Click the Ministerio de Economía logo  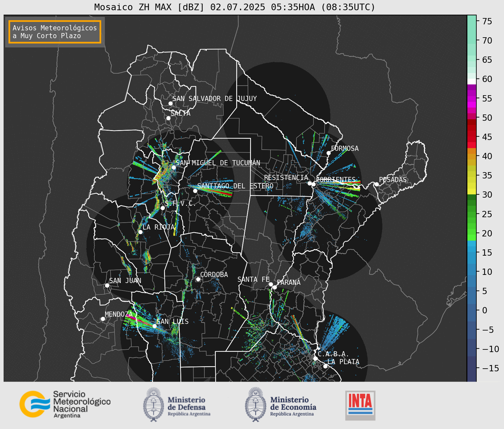281,404
